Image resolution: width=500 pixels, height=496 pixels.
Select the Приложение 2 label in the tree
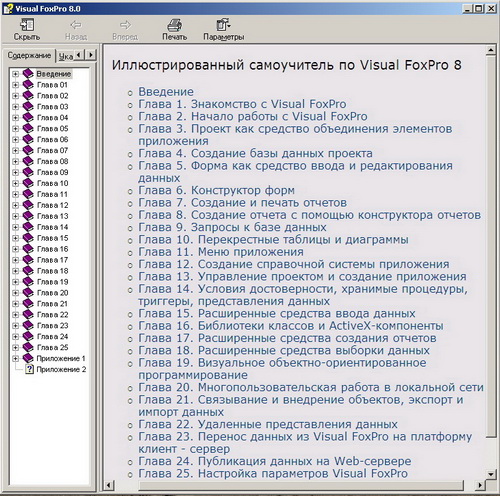click(61, 369)
